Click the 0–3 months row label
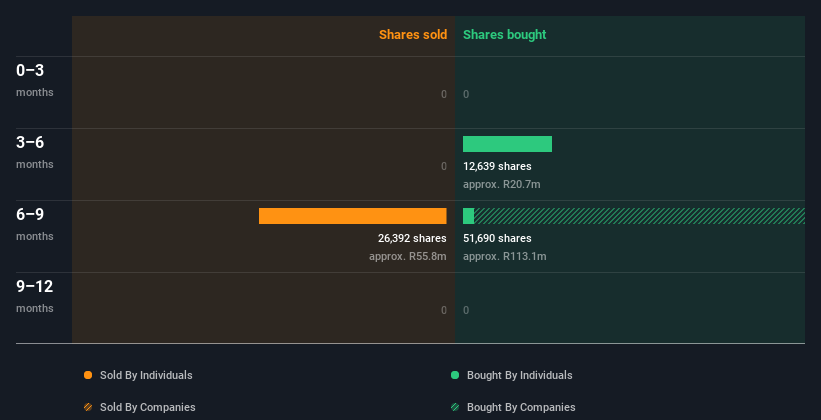This screenshot has width=821, height=420. 35,80
